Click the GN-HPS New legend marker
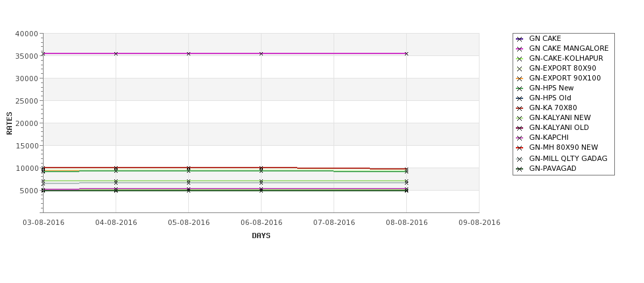The image size is (644, 283). point(519,88)
